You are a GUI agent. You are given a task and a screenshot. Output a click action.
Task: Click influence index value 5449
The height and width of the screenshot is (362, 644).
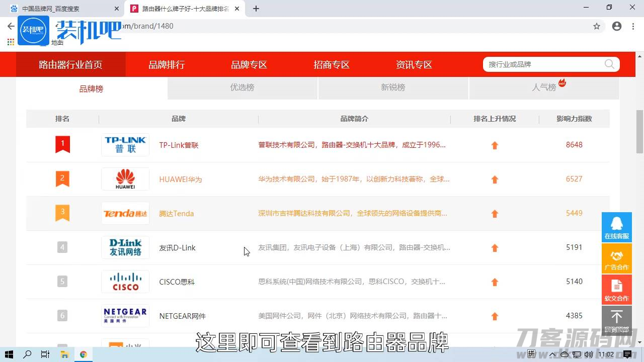(574, 213)
